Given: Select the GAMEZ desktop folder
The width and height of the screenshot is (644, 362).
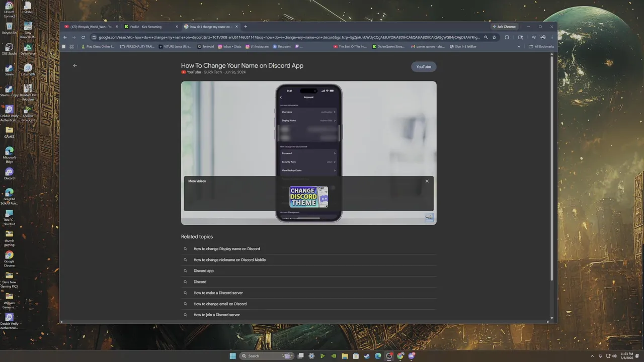Looking at the screenshot, I should [x=9, y=132].
